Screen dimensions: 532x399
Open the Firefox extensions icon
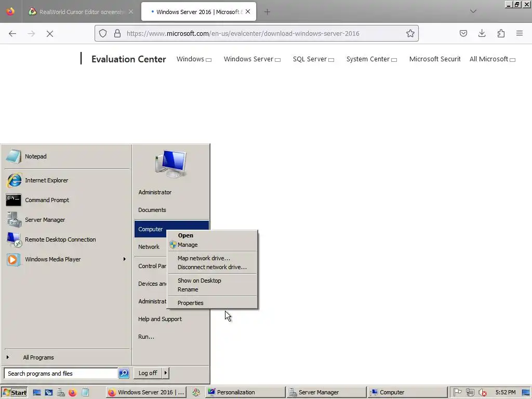[x=501, y=33]
